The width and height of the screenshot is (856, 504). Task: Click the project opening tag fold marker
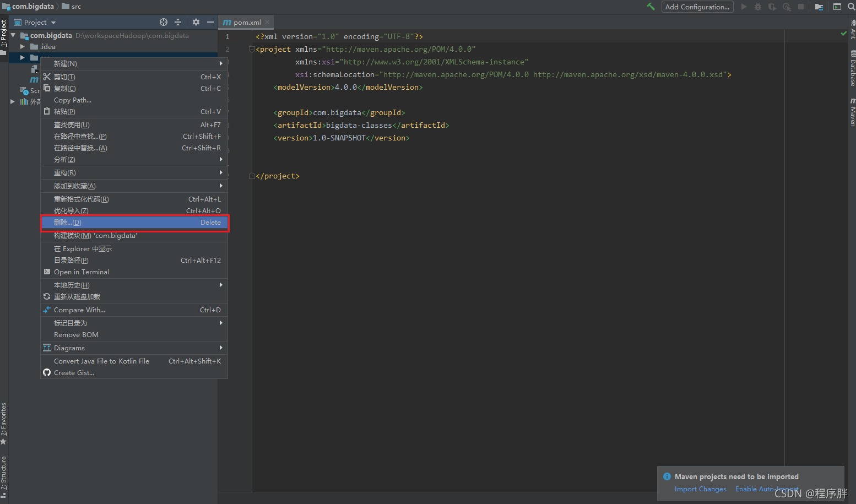[252, 49]
